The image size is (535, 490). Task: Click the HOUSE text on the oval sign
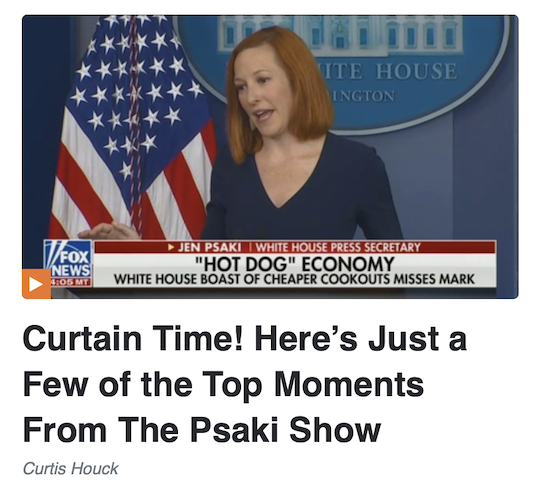[416, 71]
